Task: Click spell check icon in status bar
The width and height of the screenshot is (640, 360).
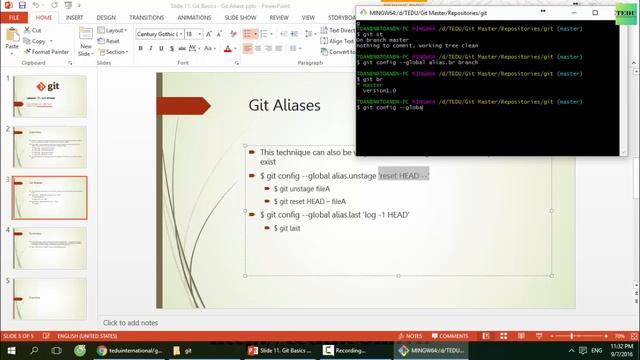Action: (46, 336)
